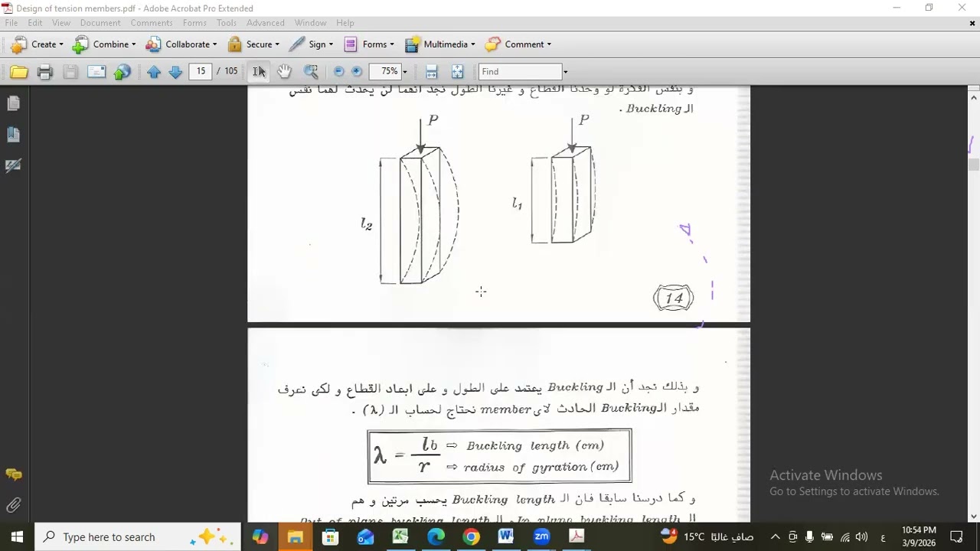
Task: Click the Fit one full page icon
Action: [x=458, y=72]
